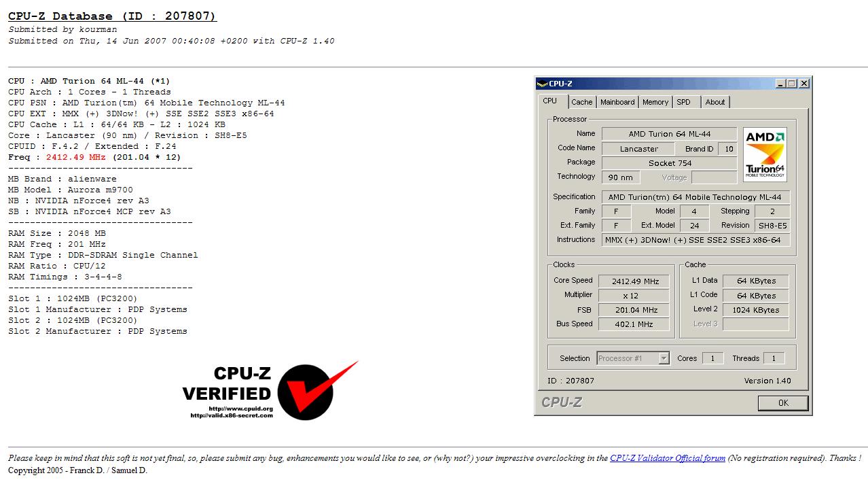This screenshot has width=868, height=484.
Task: Click the Level 2 cache value 1024 KBytes
Action: click(756, 310)
